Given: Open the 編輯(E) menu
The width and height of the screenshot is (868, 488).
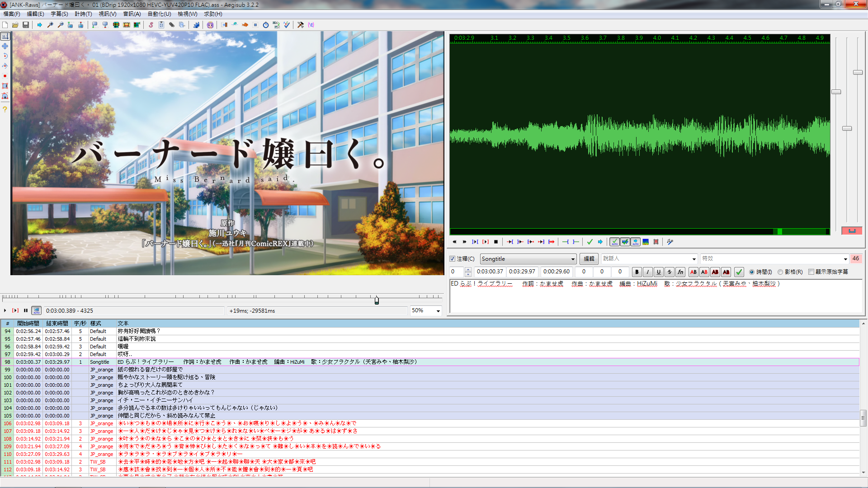Looking at the screenshot, I should (35, 14).
